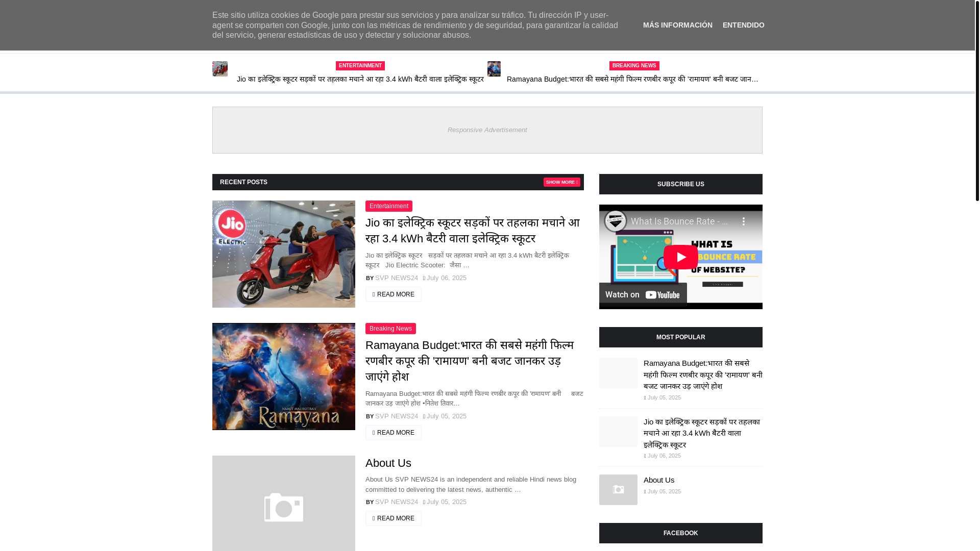Open Ramayana Budget in Most Popular

point(703,375)
